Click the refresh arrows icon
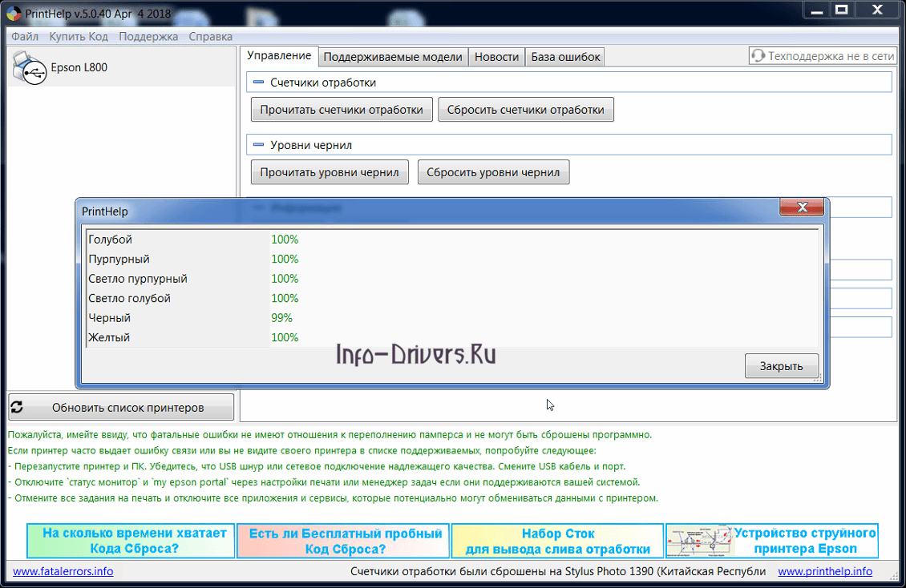This screenshot has width=906, height=588. pos(17,408)
